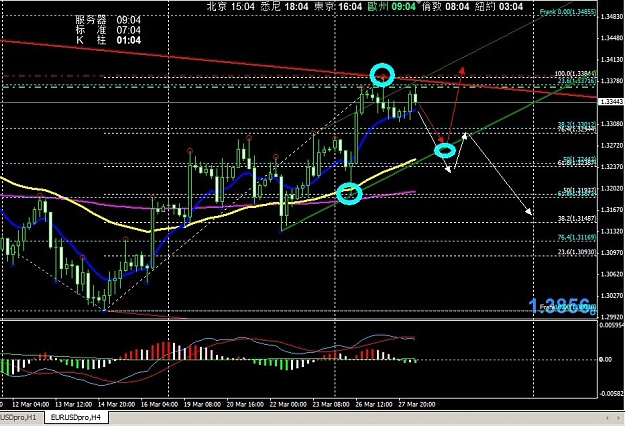Select the EURUSDpro,H4 chart tab
This screenshot has height=426, width=625.
tap(76, 418)
